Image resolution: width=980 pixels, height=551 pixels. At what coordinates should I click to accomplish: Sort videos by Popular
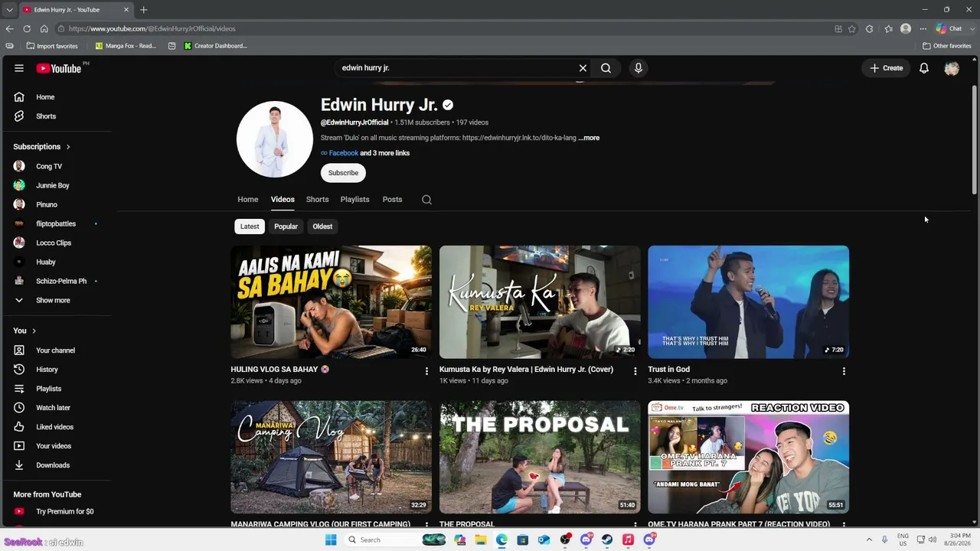pos(286,227)
